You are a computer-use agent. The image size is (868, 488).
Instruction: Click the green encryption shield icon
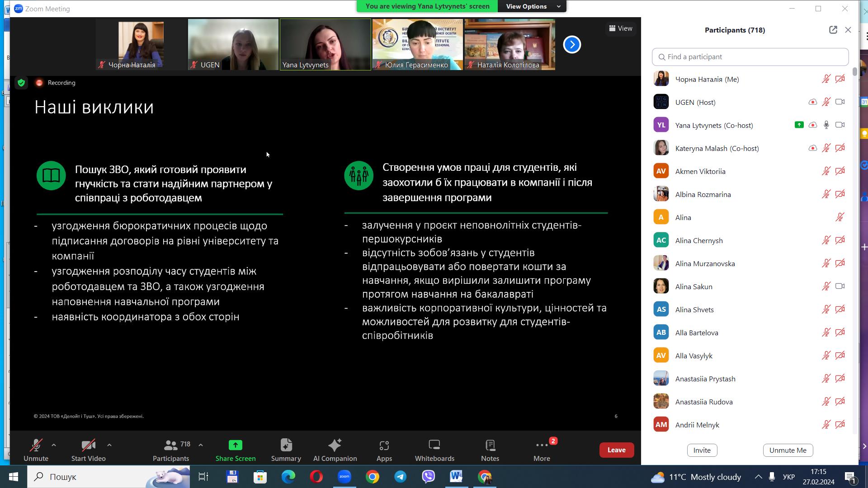pos(21,83)
